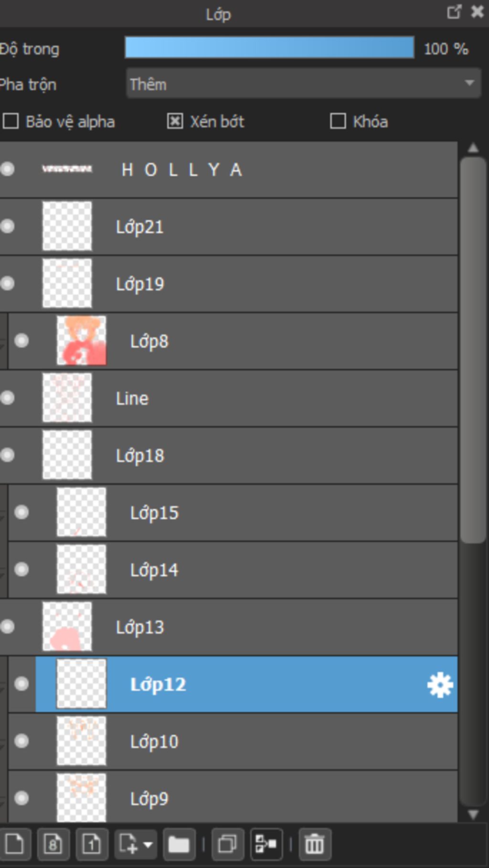This screenshot has height=868, width=489.
Task: Create a new color layer
Action: point(14,845)
